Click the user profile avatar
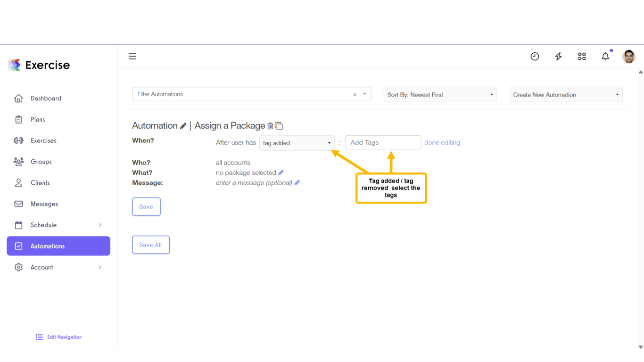The image size is (644, 362). (628, 57)
